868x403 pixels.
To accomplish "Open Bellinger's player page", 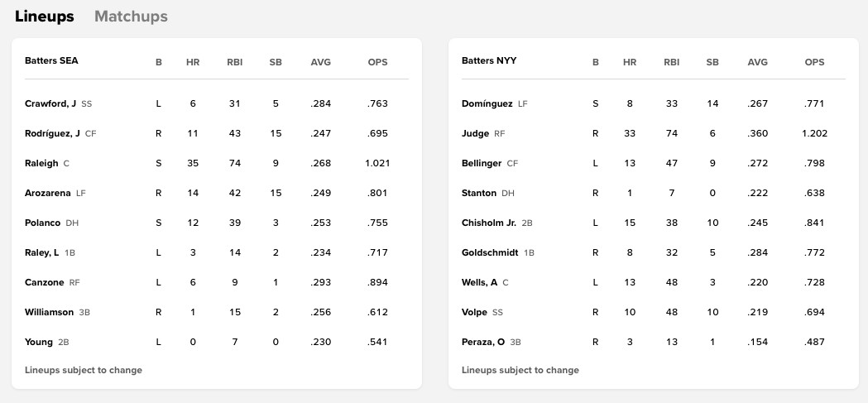I will click(x=482, y=163).
